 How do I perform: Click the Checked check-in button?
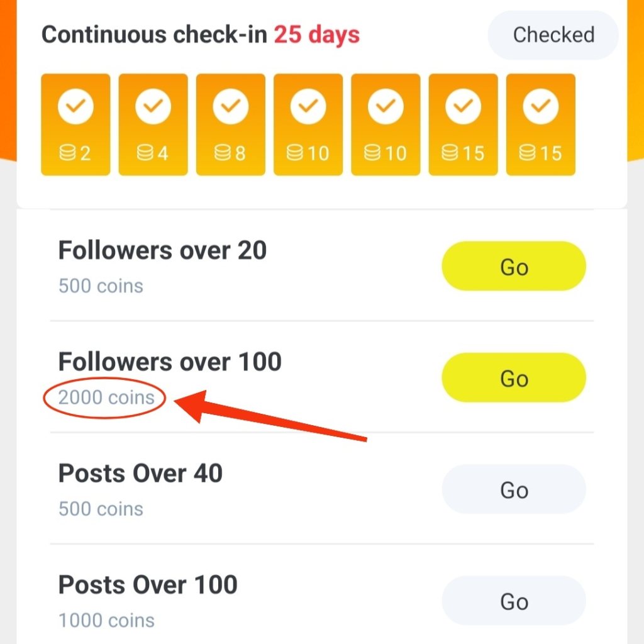[553, 35]
